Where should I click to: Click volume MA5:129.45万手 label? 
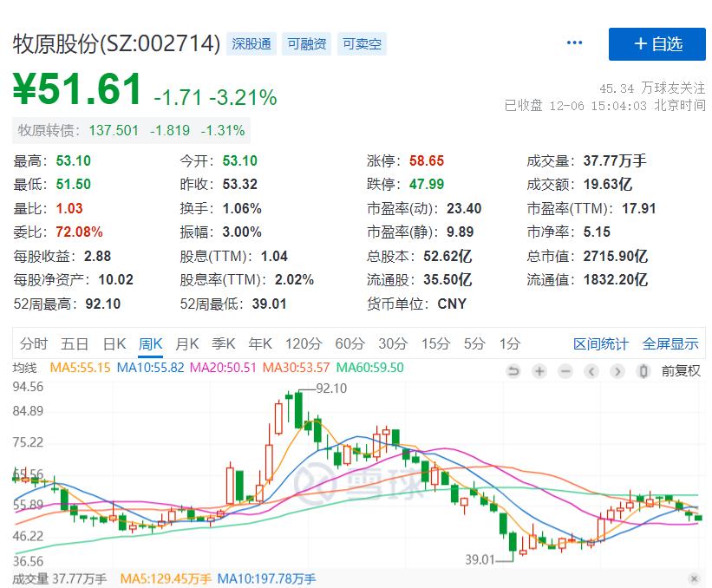(x=166, y=579)
